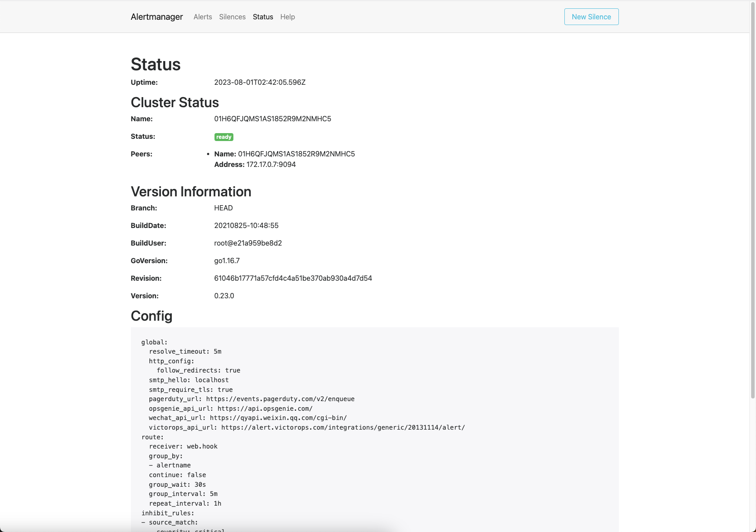
Task: Click the GoVersion value go1.16.7
Action: coord(227,261)
